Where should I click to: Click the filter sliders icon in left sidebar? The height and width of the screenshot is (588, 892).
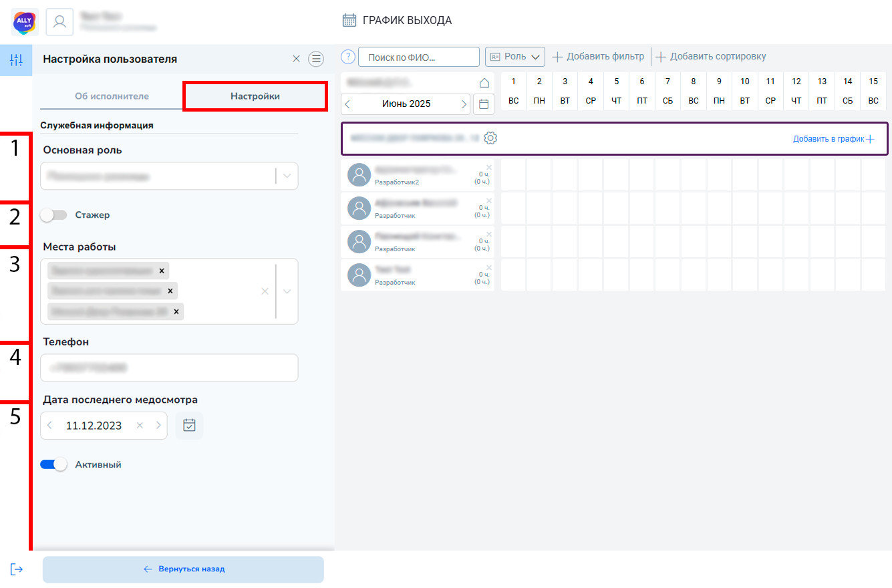16,59
